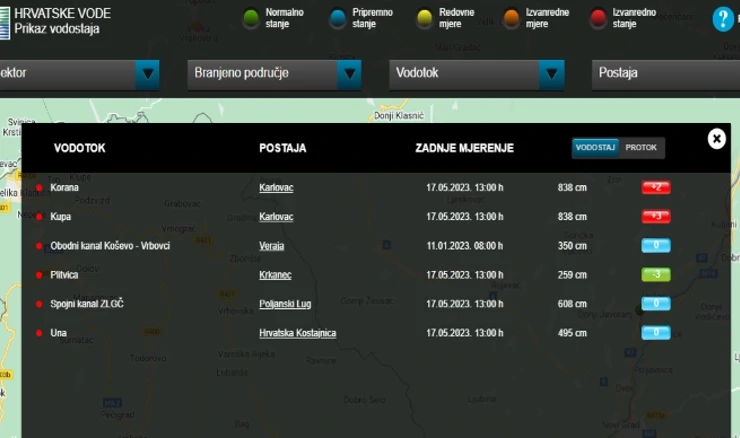This screenshot has height=438, width=740.
Task: Click the yellow Redovne mjere legend circle
Action: point(425,18)
